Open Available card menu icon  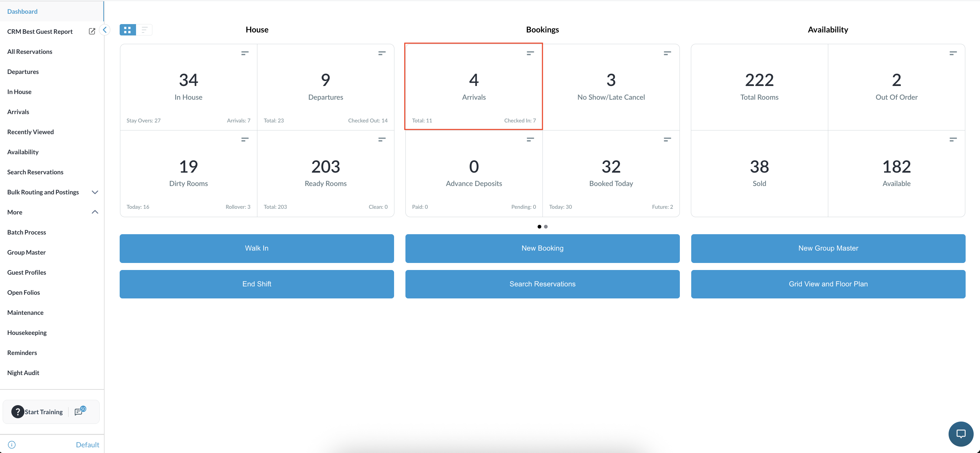(x=953, y=140)
